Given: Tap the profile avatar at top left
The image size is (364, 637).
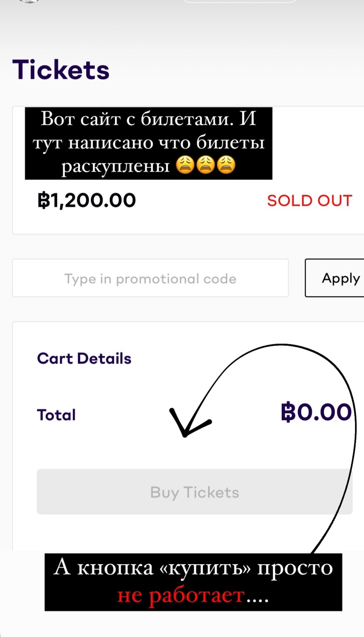Looking at the screenshot, I should click(30, 1).
